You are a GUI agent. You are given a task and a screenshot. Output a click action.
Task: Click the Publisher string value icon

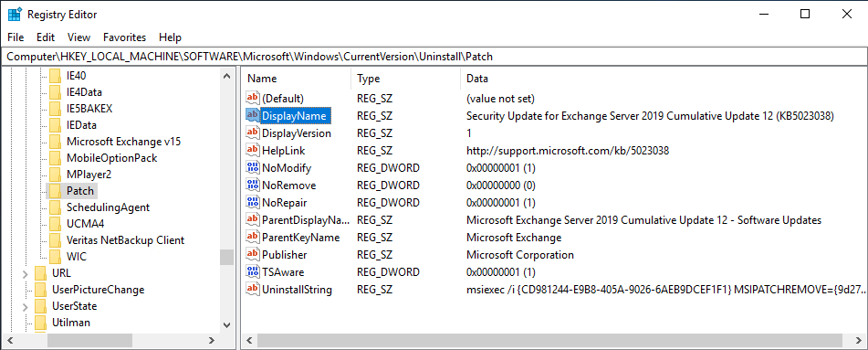coord(253,255)
